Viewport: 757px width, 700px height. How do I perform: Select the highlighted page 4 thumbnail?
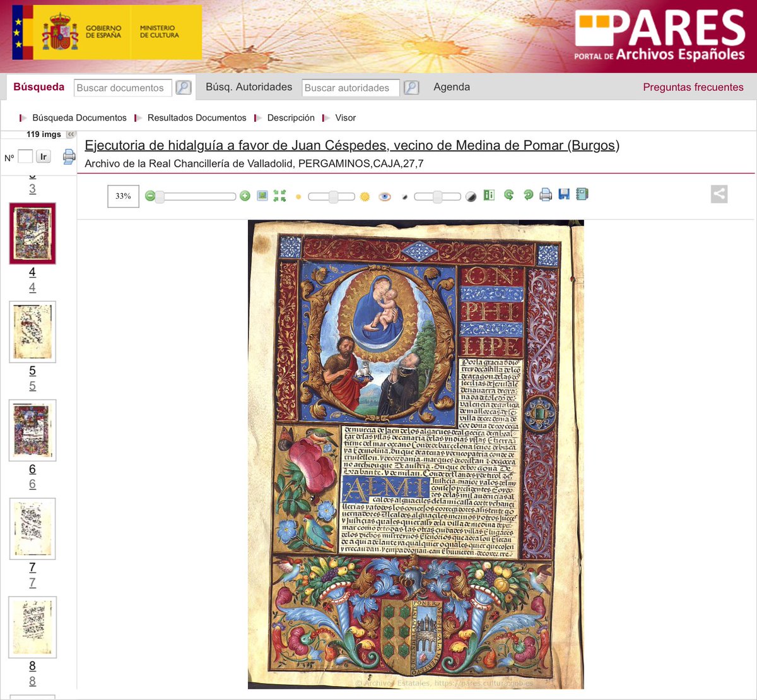coord(32,234)
